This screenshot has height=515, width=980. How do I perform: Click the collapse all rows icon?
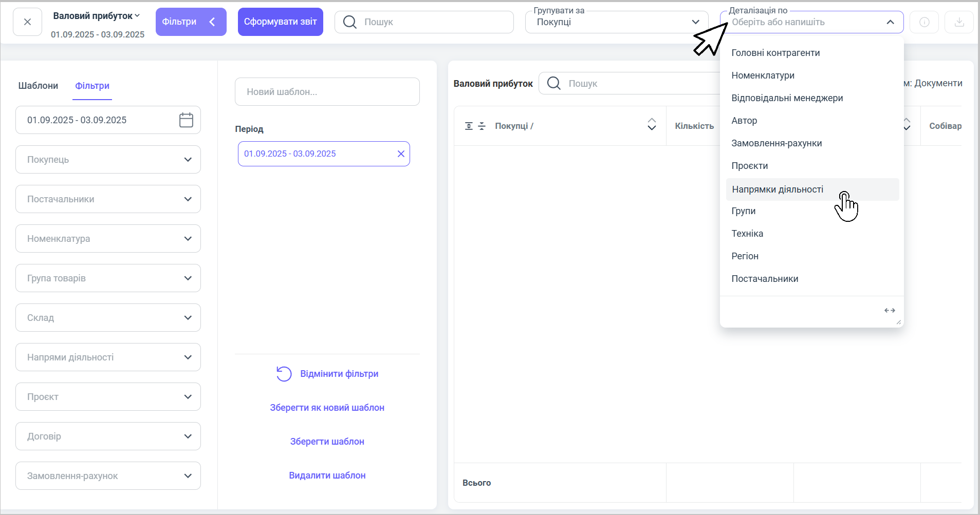(482, 126)
